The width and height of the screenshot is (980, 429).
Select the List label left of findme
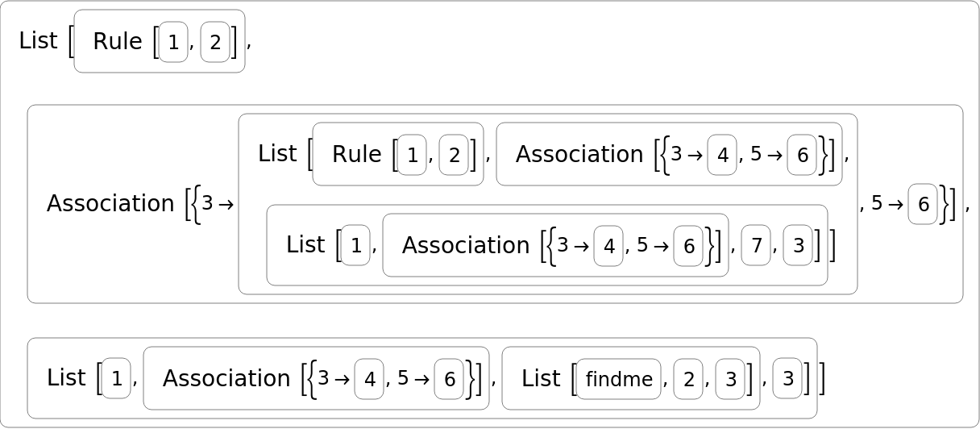coord(541,378)
